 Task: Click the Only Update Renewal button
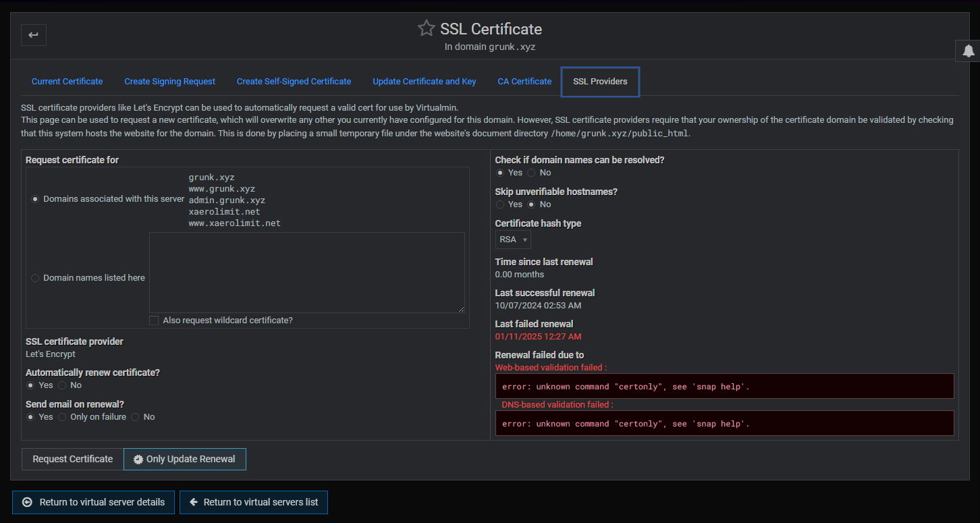tap(185, 459)
